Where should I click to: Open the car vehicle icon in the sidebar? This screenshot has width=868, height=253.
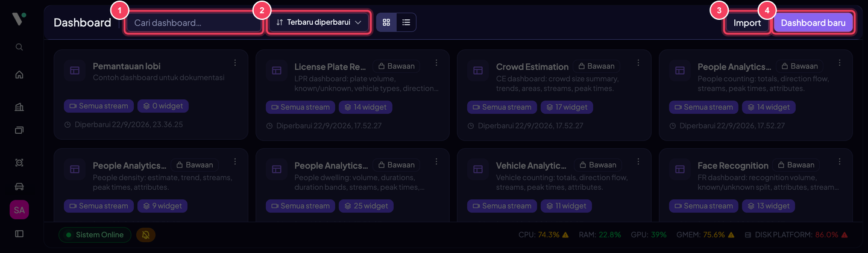pos(19,186)
